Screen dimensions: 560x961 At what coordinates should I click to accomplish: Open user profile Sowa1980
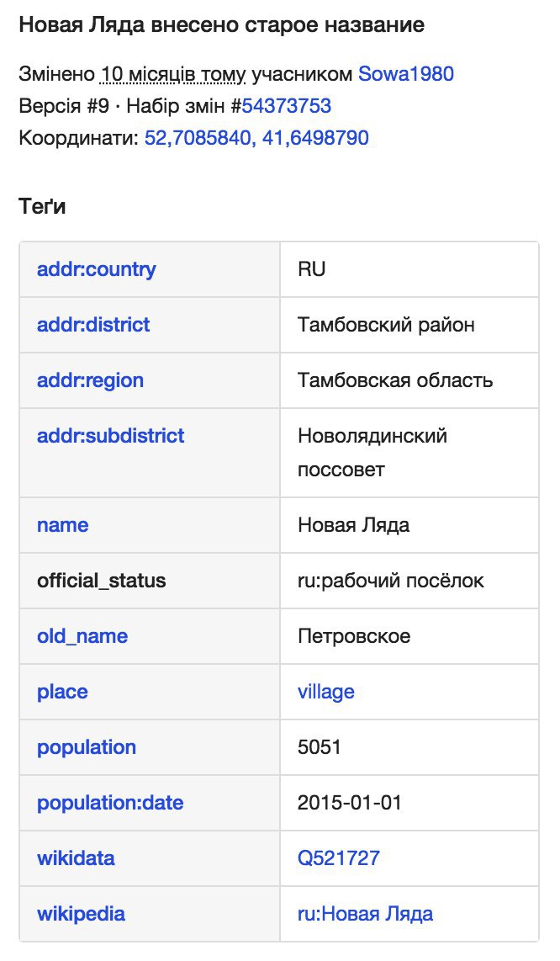(405, 73)
